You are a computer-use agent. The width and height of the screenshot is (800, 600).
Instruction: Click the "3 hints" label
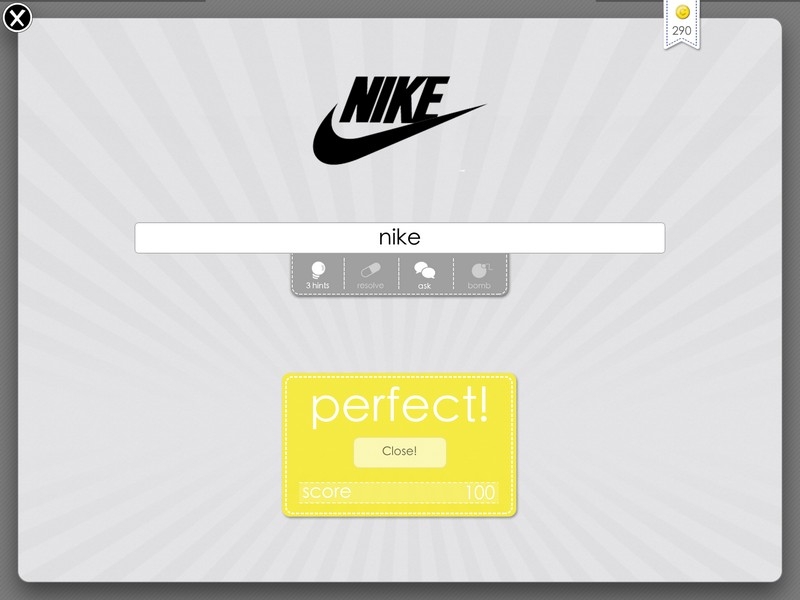coord(317,285)
